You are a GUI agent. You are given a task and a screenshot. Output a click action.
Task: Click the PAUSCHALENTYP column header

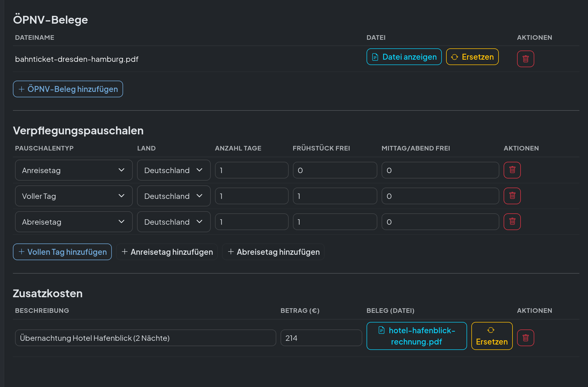(44, 148)
